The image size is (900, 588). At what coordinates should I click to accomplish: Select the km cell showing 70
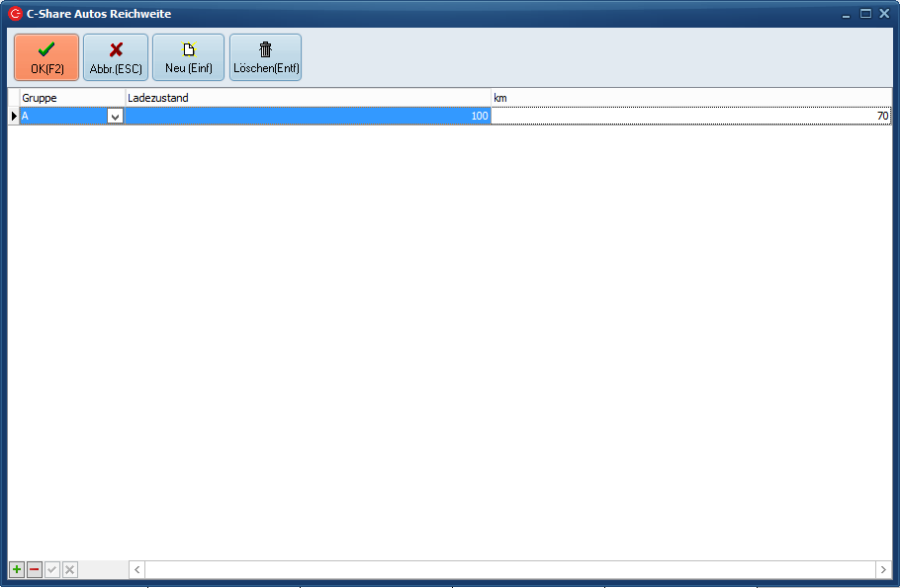[x=691, y=117]
